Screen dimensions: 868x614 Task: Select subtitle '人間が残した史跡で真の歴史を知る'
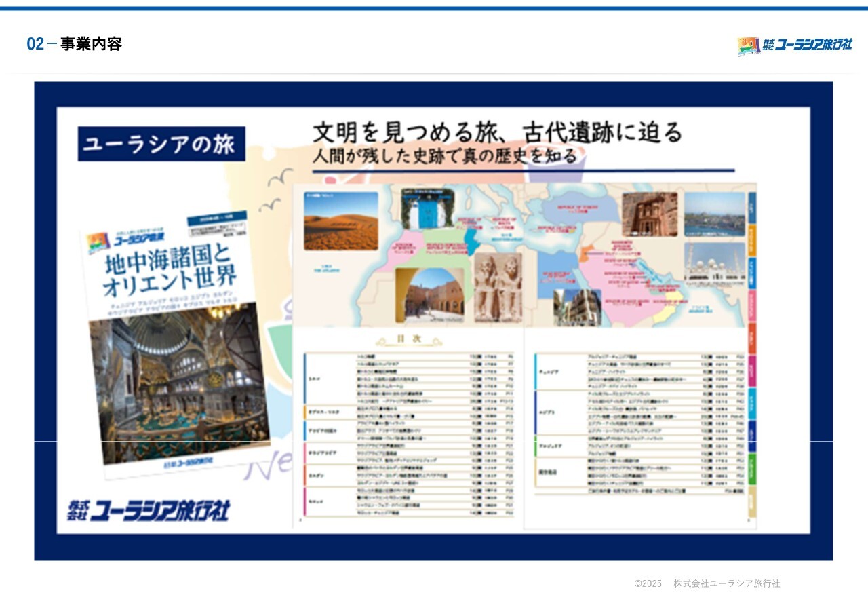pyautogui.click(x=445, y=156)
